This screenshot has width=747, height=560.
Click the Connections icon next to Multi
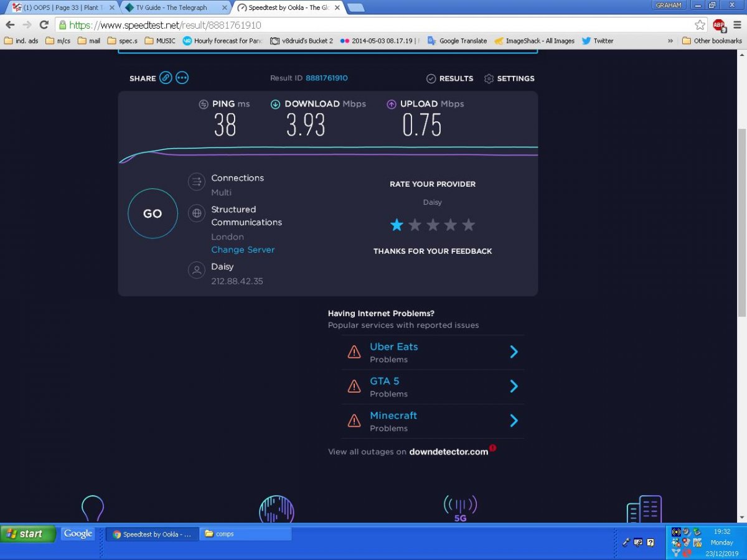(x=196, y=181)
